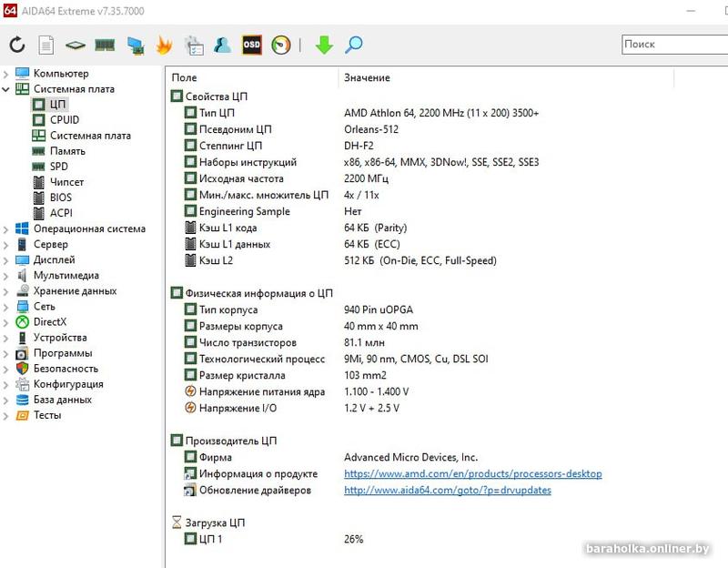Screen dimensions: 728x568
Task: Click the Refresh toolbar icon
Action: point(17,45)
